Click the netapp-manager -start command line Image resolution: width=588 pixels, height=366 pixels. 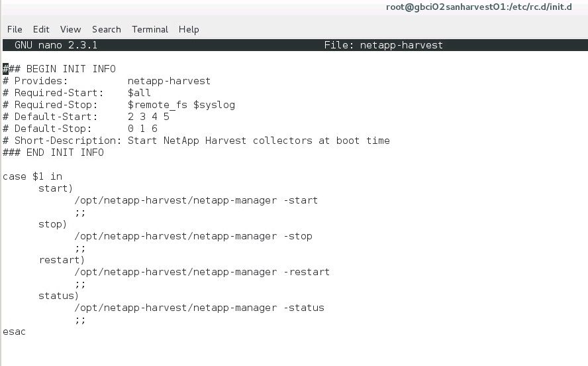pos(196,200)
